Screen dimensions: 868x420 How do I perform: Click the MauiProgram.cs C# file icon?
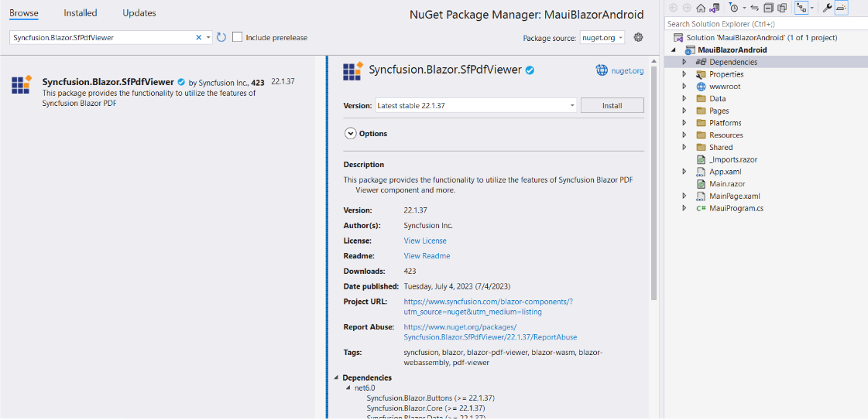tap(701, 208)
